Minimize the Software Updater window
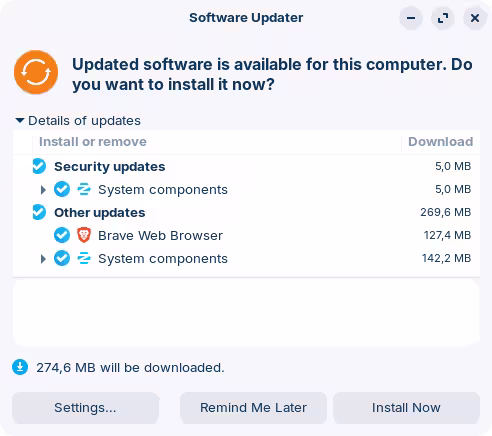492x436 pixels. [x=411, y=18]
